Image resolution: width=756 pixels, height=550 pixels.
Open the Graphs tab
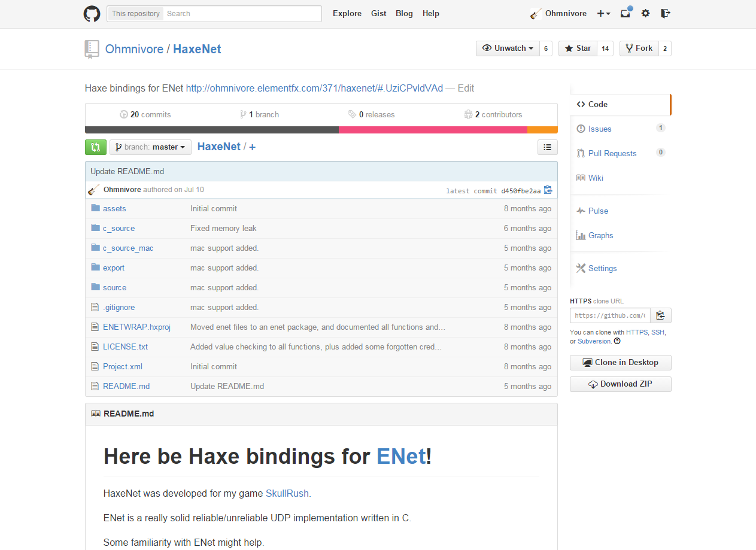[621, 235]
